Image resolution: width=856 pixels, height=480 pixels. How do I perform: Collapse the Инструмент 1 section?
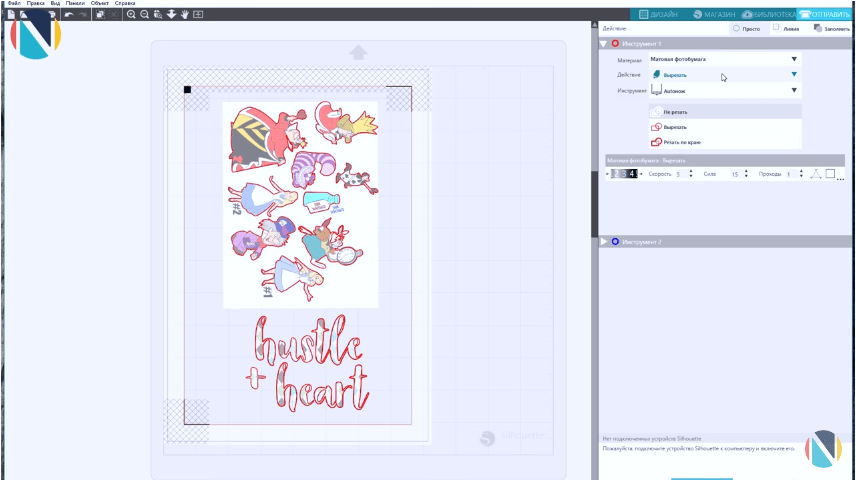tap(604, 44)
